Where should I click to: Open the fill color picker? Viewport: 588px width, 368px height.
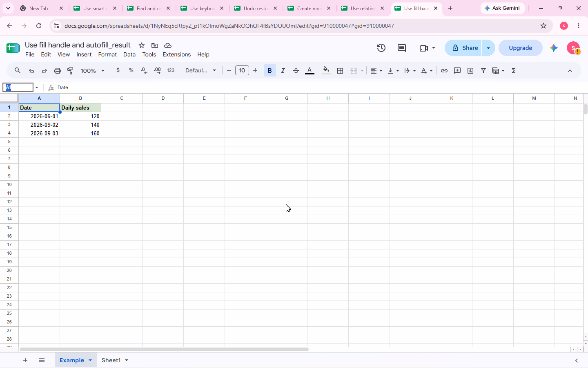click(x=326, y=71)
